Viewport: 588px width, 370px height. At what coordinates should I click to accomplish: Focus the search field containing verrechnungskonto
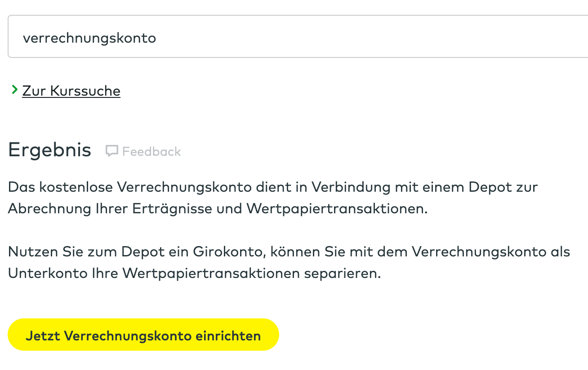click(297, 38)
